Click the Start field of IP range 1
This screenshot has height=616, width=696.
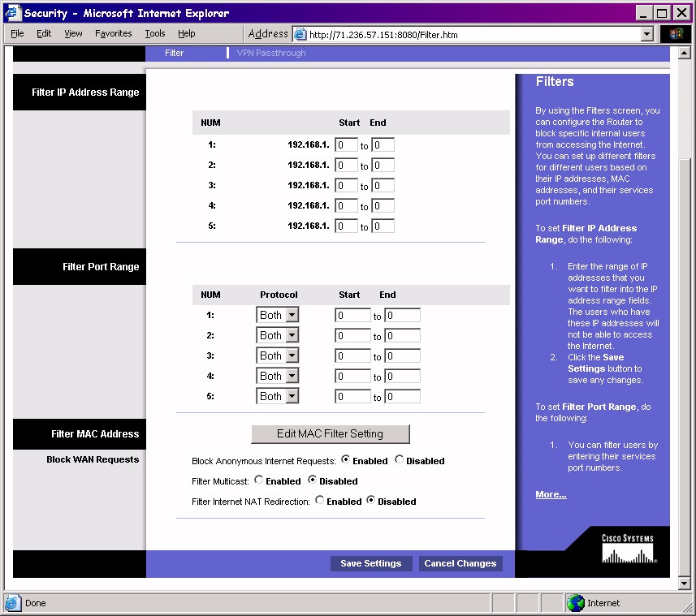346,145
